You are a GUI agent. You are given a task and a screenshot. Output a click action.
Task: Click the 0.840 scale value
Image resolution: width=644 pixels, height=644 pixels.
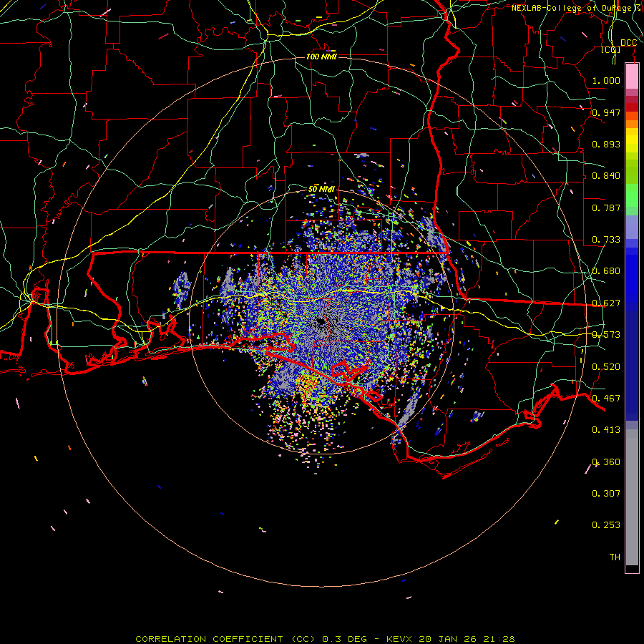606,176
